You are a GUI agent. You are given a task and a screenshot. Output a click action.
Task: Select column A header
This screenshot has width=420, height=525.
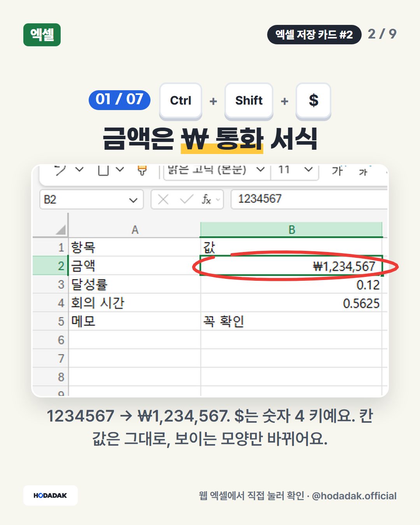coord(135,229)
